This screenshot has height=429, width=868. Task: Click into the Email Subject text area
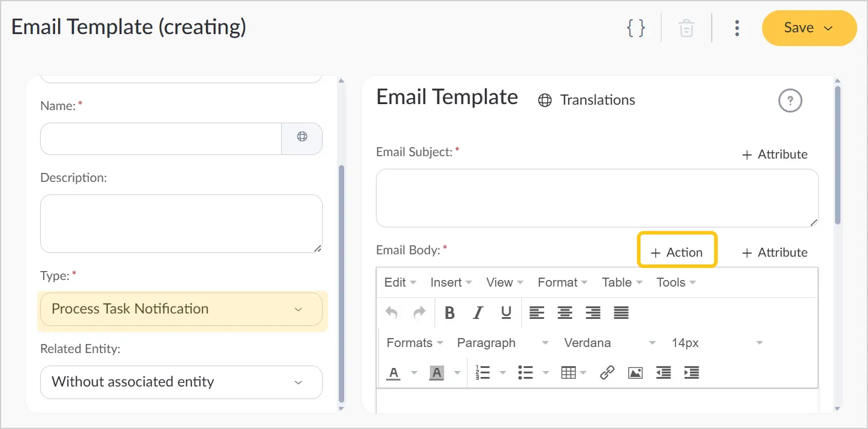[597, 198]
